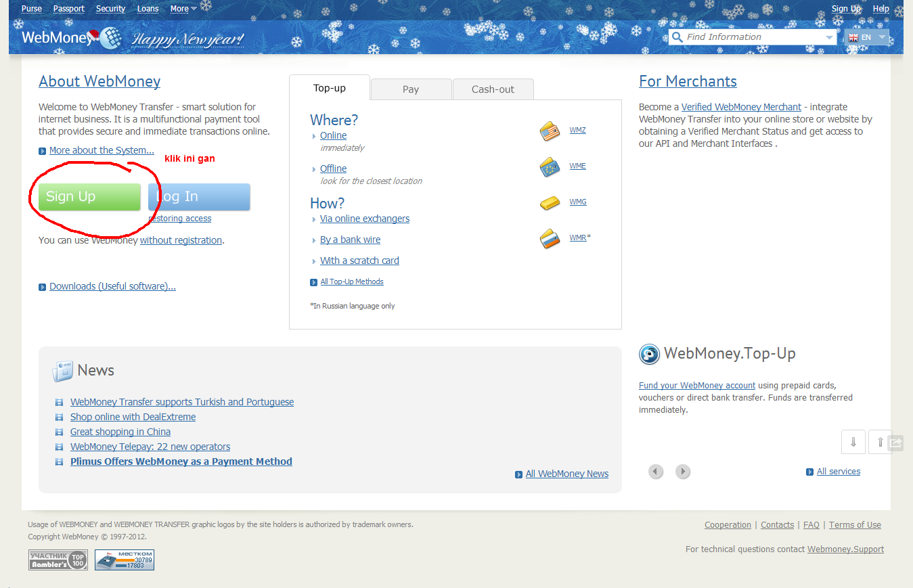Open the Security menu item

[x=111, y=9]
